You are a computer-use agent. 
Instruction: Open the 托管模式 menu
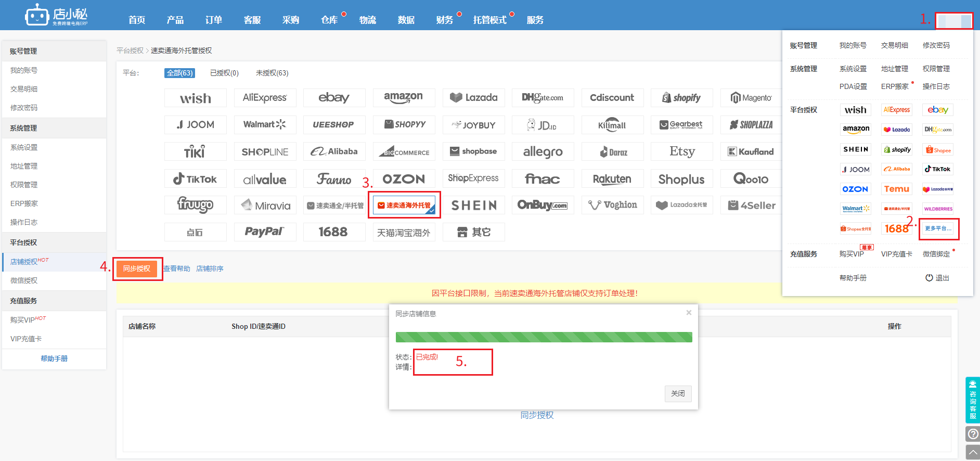point(490,20)
